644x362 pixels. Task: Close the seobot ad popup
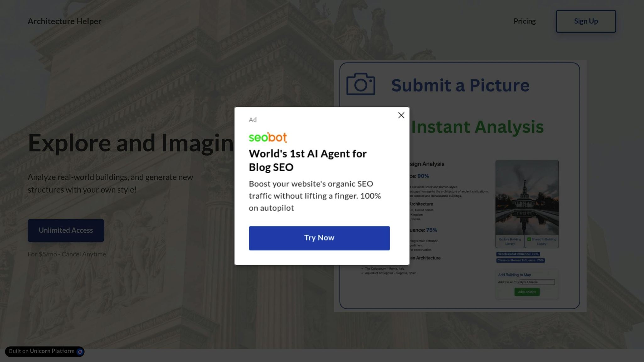[401, 115]
